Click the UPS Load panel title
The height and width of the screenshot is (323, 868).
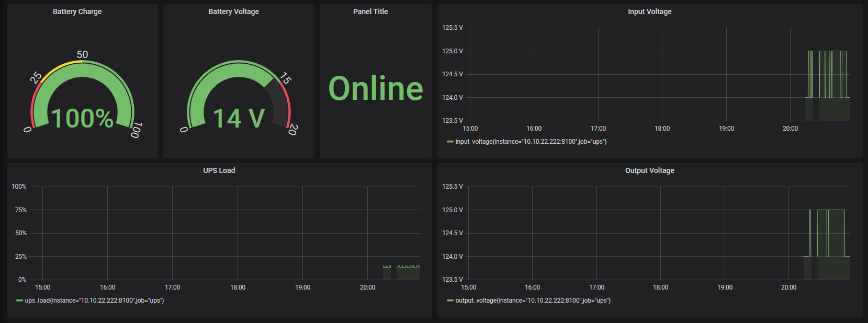(x=219, y=170)
